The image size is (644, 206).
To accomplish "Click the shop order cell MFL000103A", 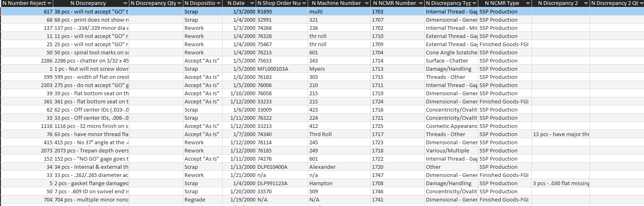I will [x=272, y=69].
